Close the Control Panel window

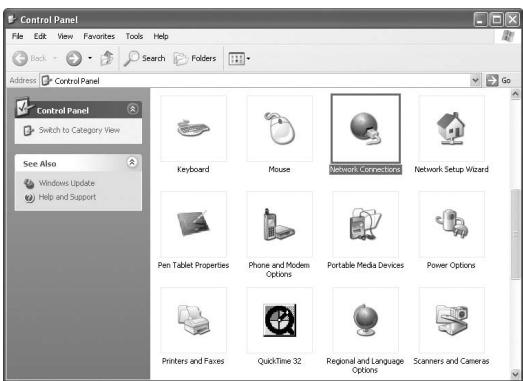(x=512, y=20)
